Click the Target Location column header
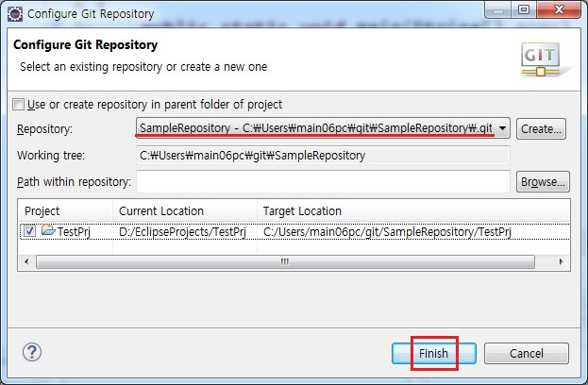This screenshot has height=385, width=588. pyautogui.click(x=413, y=210)
